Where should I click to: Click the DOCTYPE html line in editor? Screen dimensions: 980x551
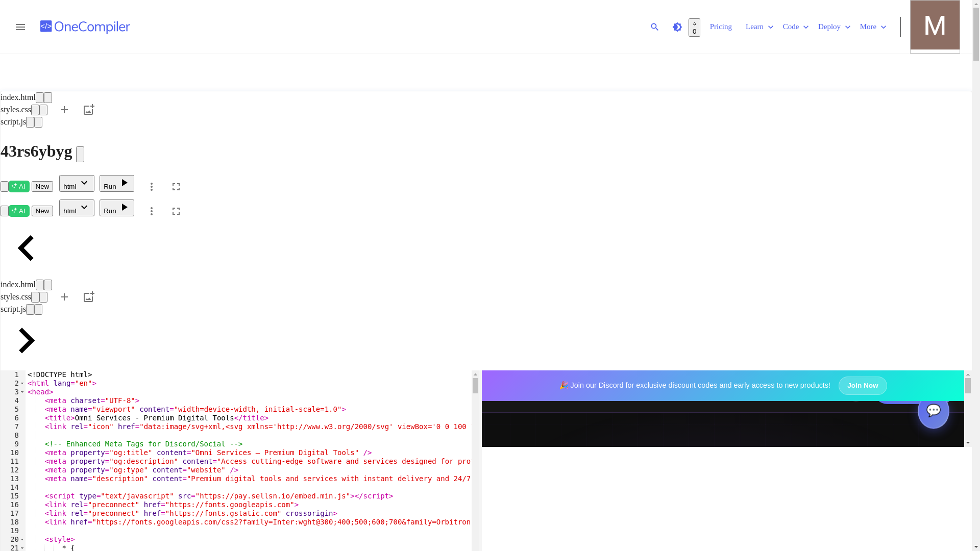coord(60,374)
